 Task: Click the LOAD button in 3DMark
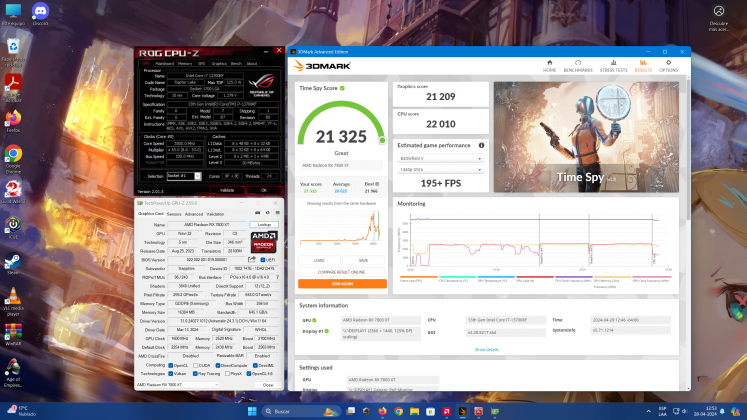(319, 260)
